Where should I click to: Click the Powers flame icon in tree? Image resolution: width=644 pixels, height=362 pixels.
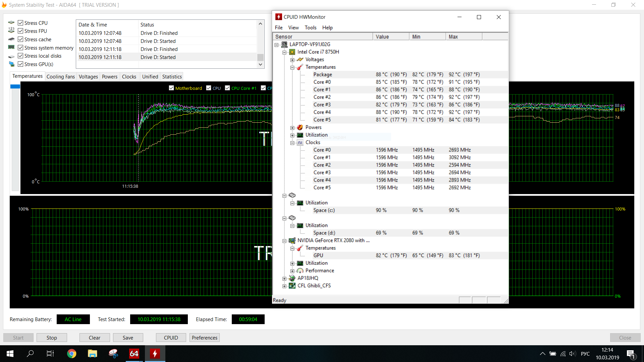point(300,127)
